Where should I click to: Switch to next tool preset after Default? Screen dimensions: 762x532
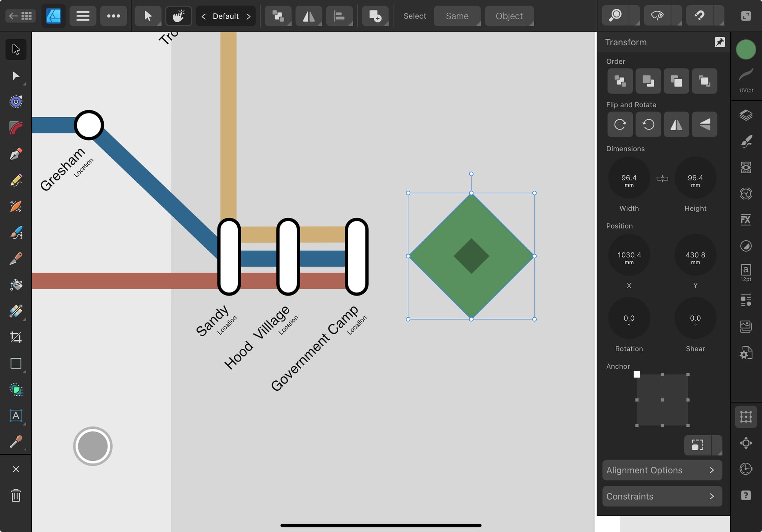tap(248, 16)
